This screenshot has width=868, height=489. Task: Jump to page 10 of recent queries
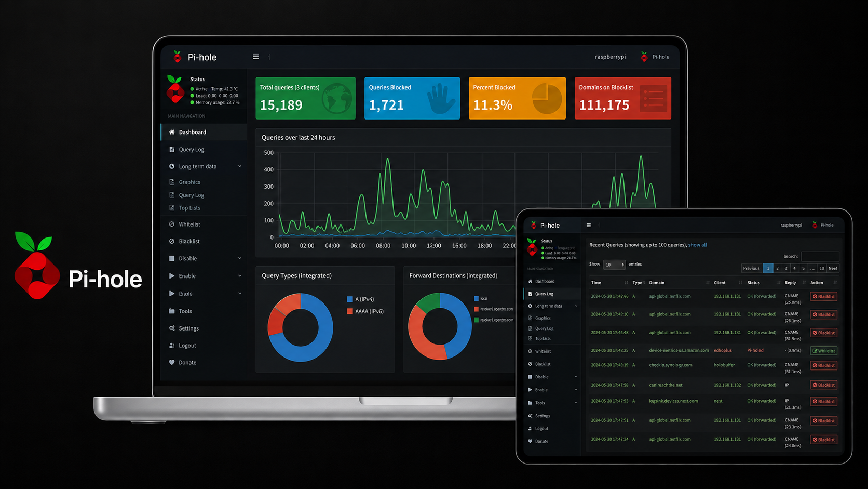(822, 268)
